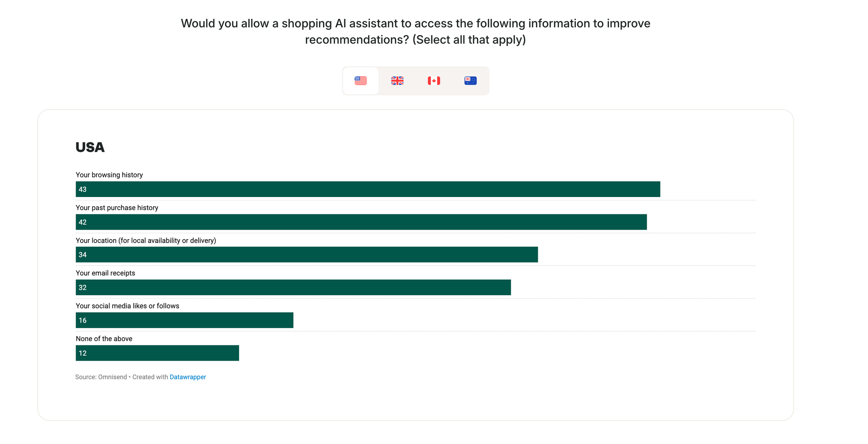The width and height of the screenshot is (868, 444).
Task: Click the 'Your browsing history' label
Action: point(109,175)
